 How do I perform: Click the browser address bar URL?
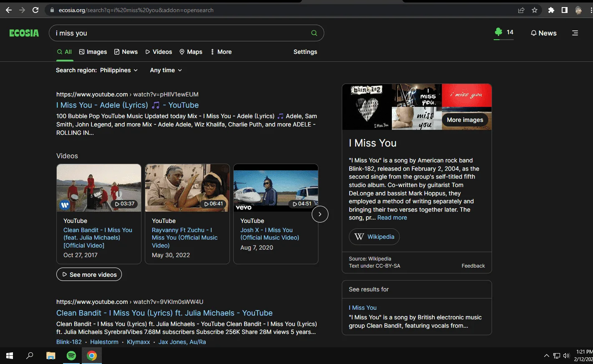pyautogui.click(x=136, y=10)
